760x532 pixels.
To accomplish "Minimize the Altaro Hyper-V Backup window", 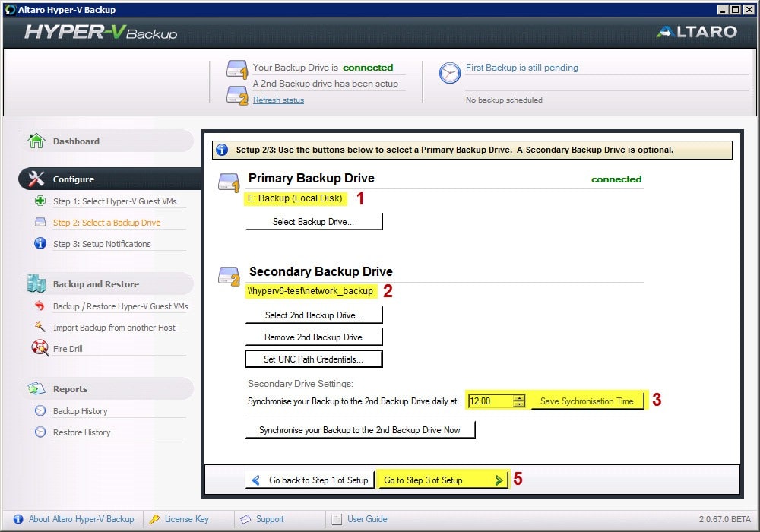I will 724,10.
